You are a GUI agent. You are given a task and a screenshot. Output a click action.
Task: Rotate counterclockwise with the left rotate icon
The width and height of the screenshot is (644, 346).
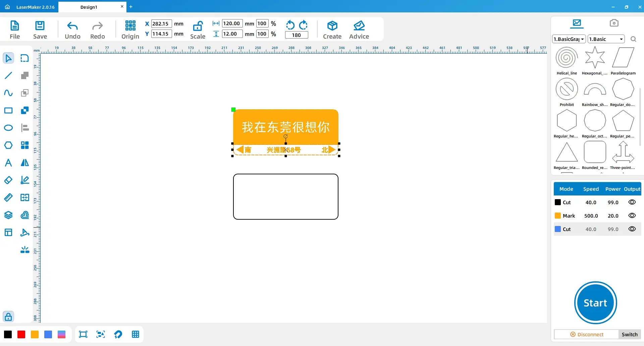pyautogui.click(x=290, y=25)
